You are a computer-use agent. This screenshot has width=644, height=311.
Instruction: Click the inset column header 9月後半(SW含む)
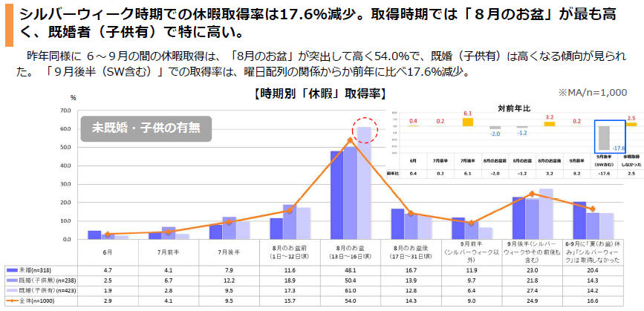603,160
